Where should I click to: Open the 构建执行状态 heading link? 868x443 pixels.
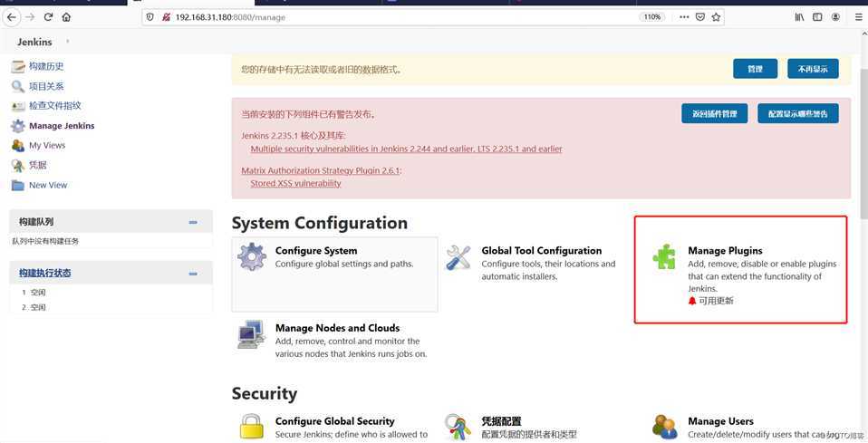44,273
